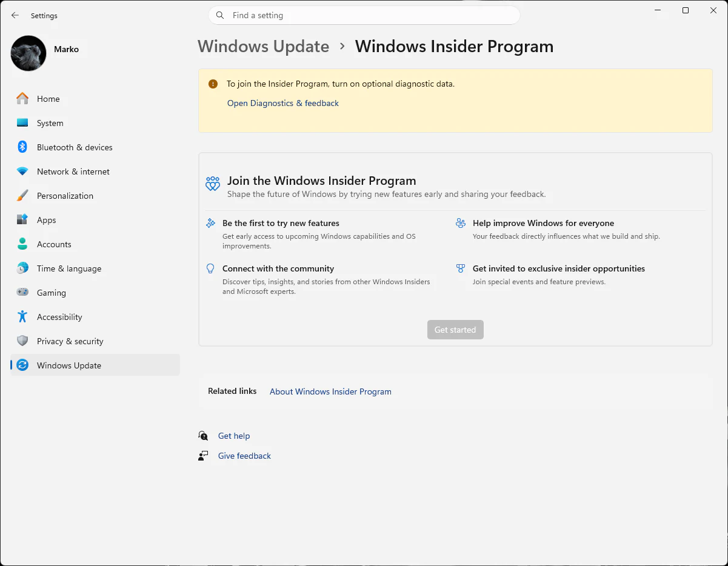Click Windows Update in the breadcrumb

pos(263,46)
